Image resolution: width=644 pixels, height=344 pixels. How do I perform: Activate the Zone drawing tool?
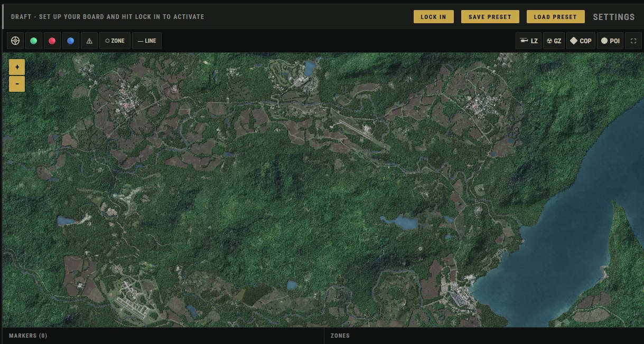pyautogui.click(x=115, y=41)
